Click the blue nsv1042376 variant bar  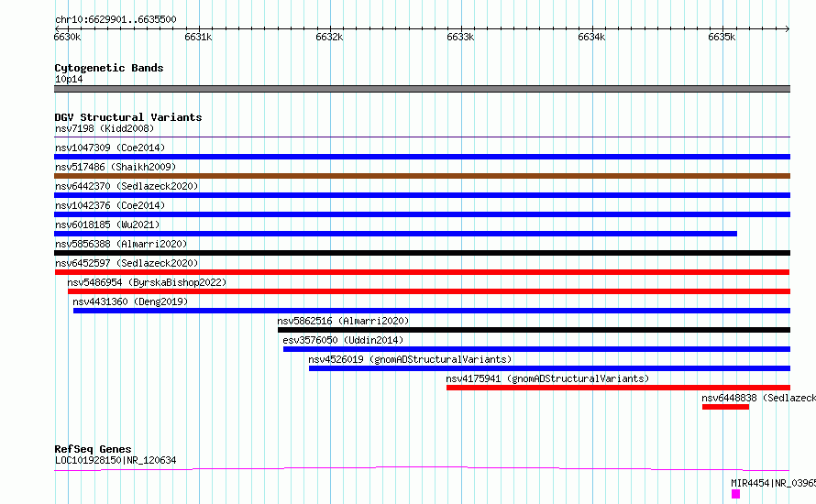click(x=422, y=214)
